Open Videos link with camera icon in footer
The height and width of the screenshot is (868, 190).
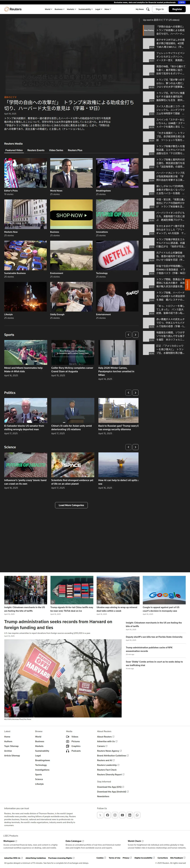tap(72, 737)
